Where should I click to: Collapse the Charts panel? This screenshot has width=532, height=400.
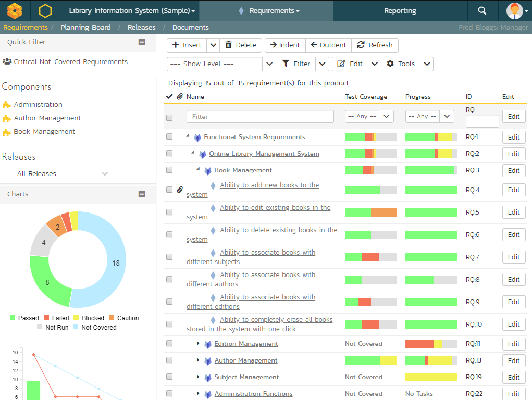click(142, 194)
